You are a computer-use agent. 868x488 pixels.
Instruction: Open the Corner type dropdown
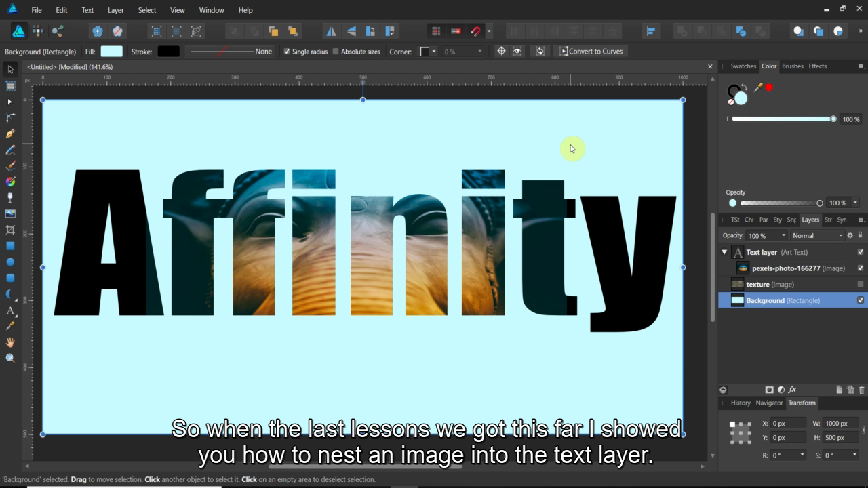429,52
